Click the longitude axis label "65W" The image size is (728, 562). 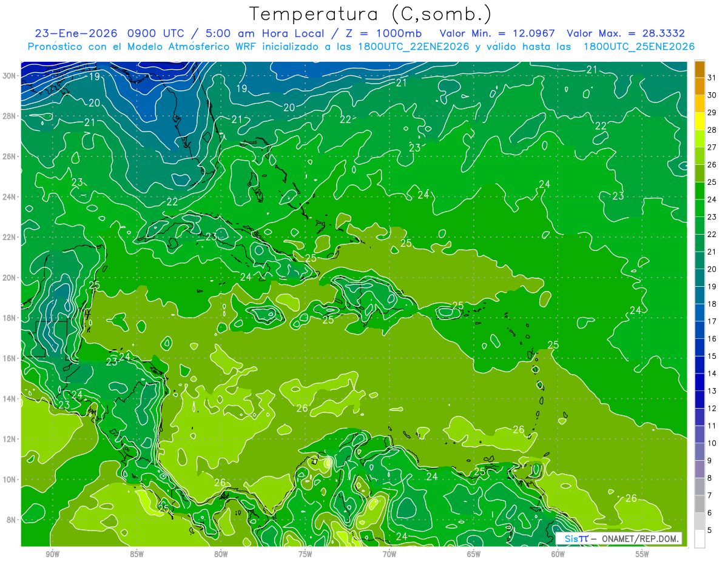pos(474,554)
